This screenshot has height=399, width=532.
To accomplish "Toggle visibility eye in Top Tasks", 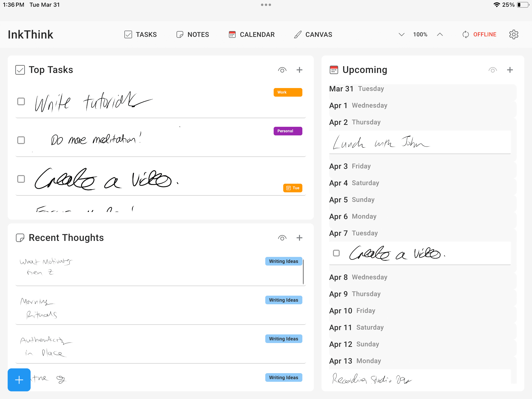I will pyautogui.click(x=282, y=70).
